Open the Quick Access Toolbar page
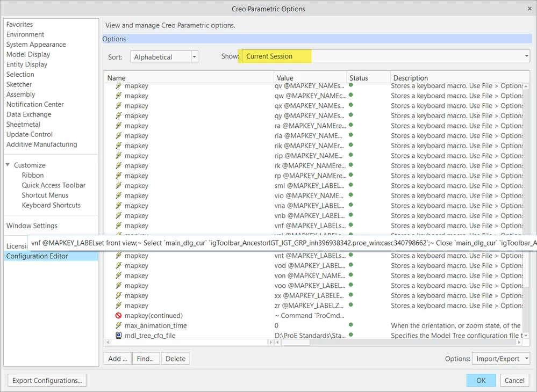The width and height of the screenshot is (537, 392). [x=53, y=185]
